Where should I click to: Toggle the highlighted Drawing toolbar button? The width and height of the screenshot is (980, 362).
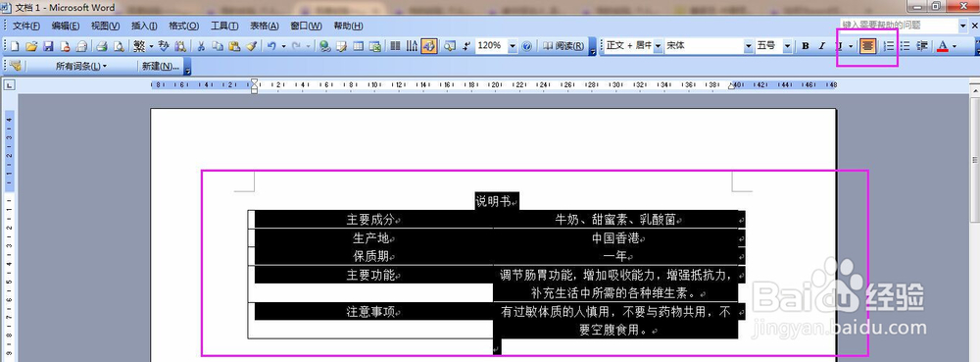(429, 46)
